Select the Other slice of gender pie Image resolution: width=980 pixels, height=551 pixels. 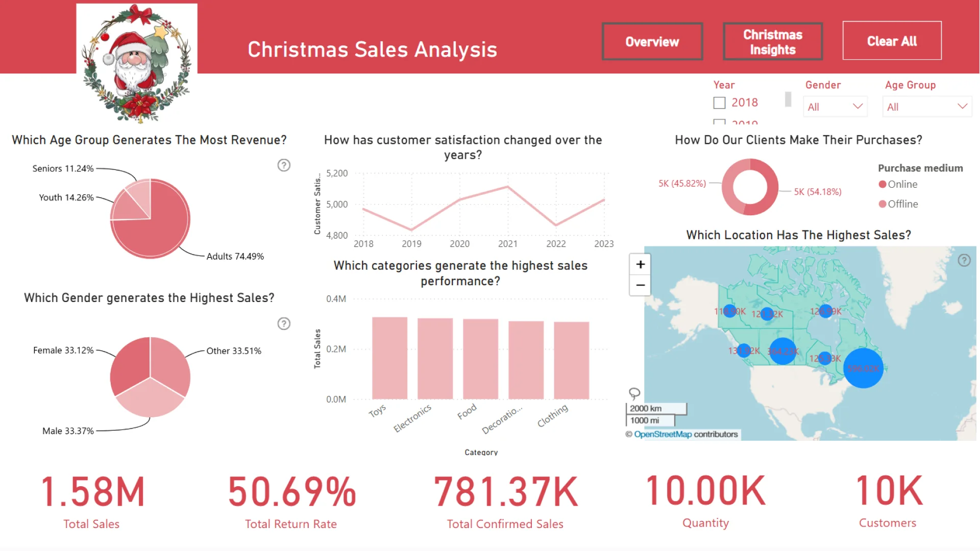point(171,365)
